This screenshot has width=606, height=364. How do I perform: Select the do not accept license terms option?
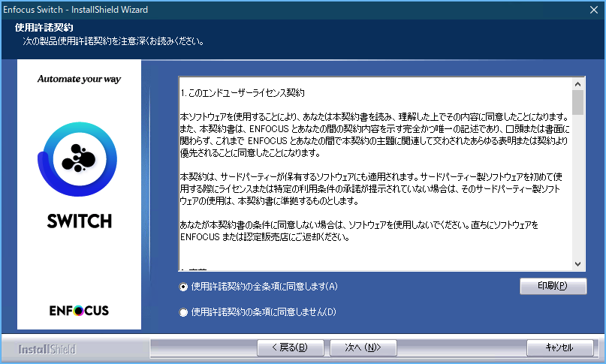click(x=183, y=312)
